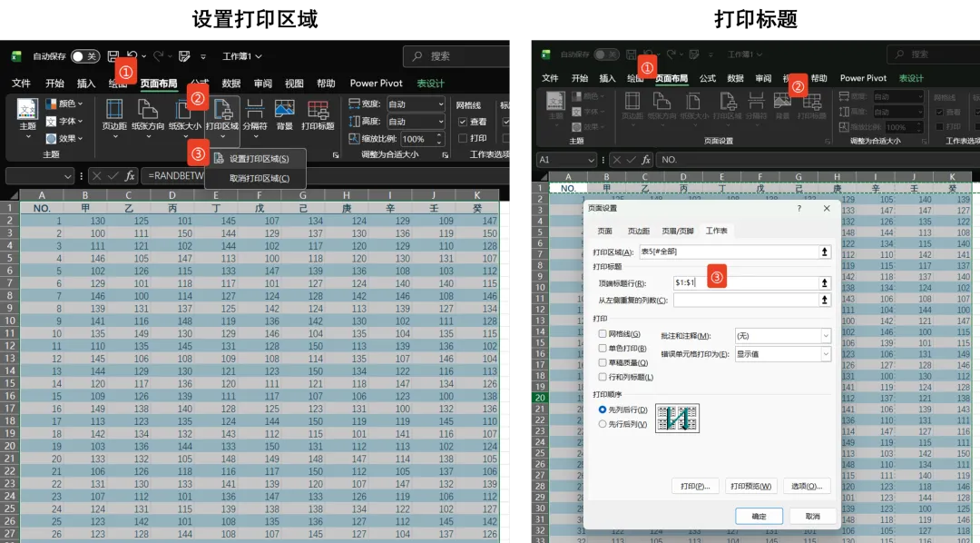Open 表设计 ribbon tab in left window
980x543 pixels.
tap(431, 84)
